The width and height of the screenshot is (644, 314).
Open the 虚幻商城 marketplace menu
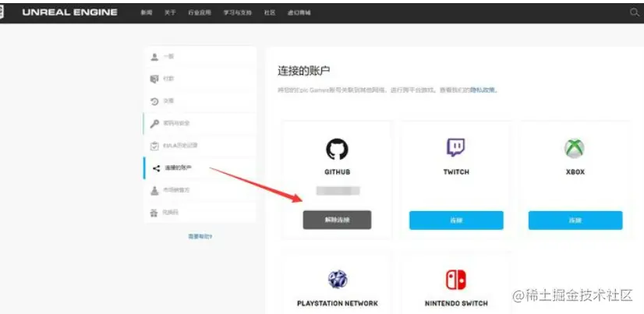click(x=299, y=12)
